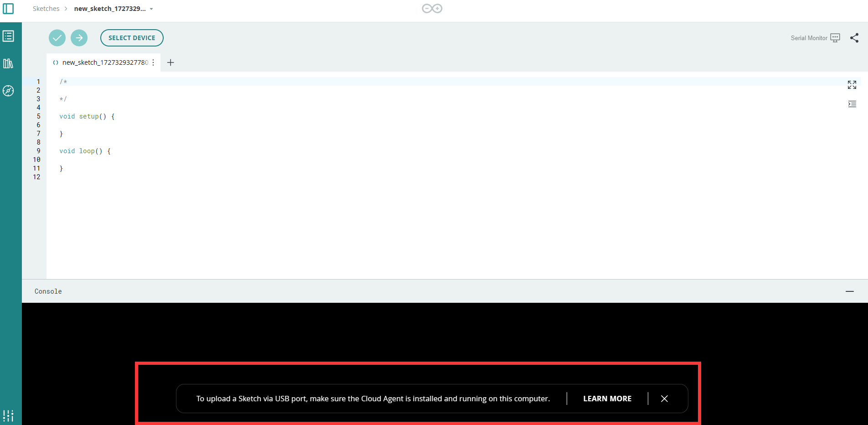Click the Verify checkmark button
868x425 pixels.
57,38
